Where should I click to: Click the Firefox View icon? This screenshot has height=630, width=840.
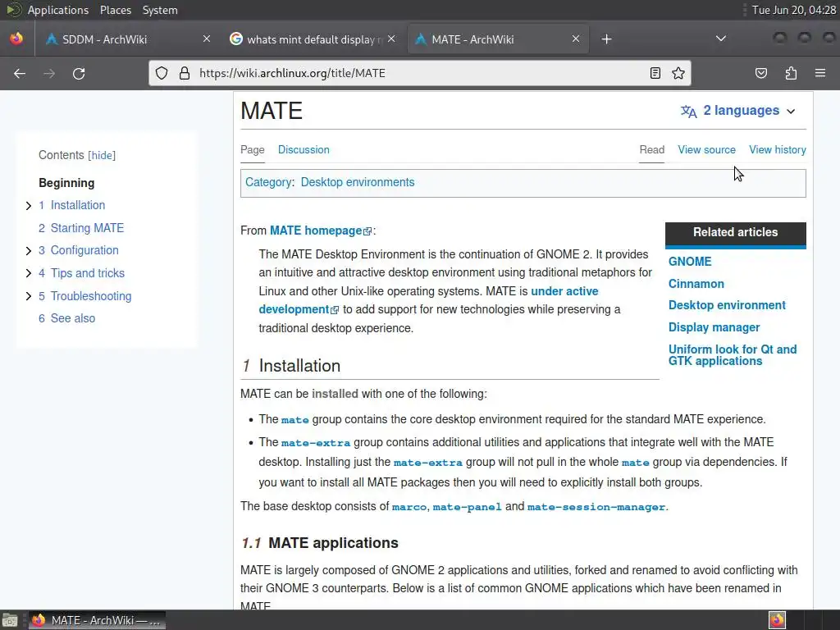click(16, 39)
